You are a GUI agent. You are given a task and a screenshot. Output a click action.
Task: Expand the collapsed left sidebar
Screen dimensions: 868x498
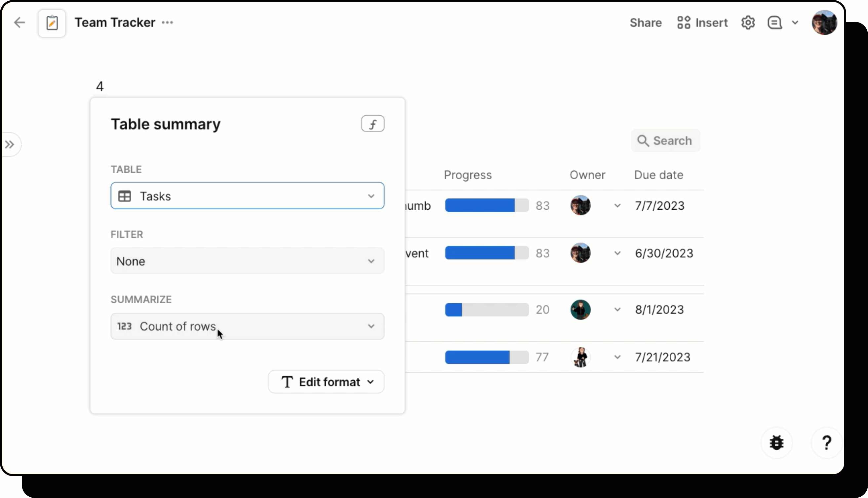click(x=10, y=144)
